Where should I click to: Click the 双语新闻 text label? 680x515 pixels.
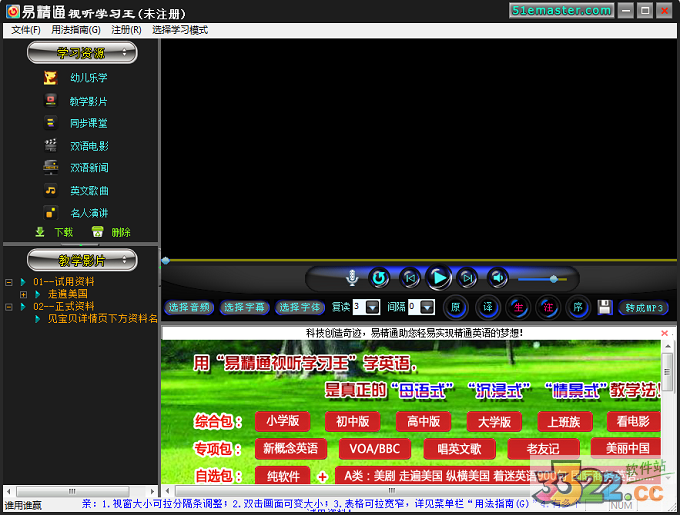tap(89, 167)
